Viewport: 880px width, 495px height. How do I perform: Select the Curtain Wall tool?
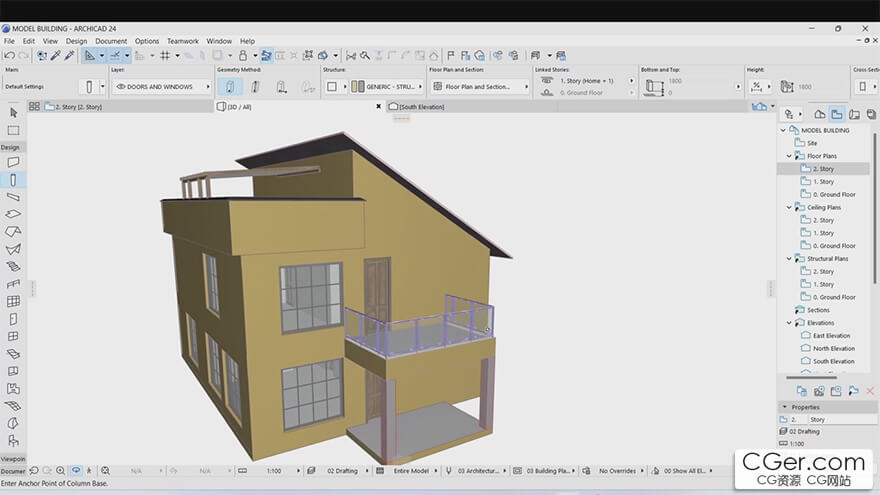[13, 301]
